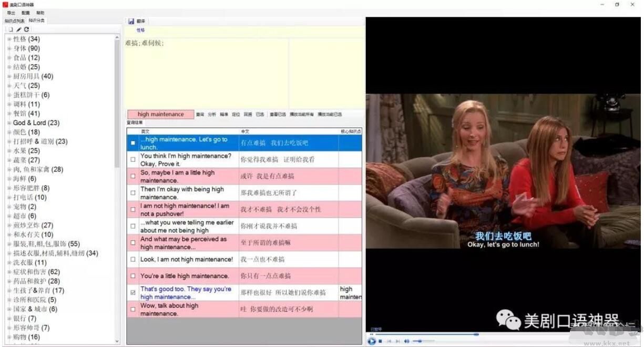Select tree item 打招呼 & 道别 (23)
Image resolution: width=644 pixels, height=347 pixels.
click(40, 141)
